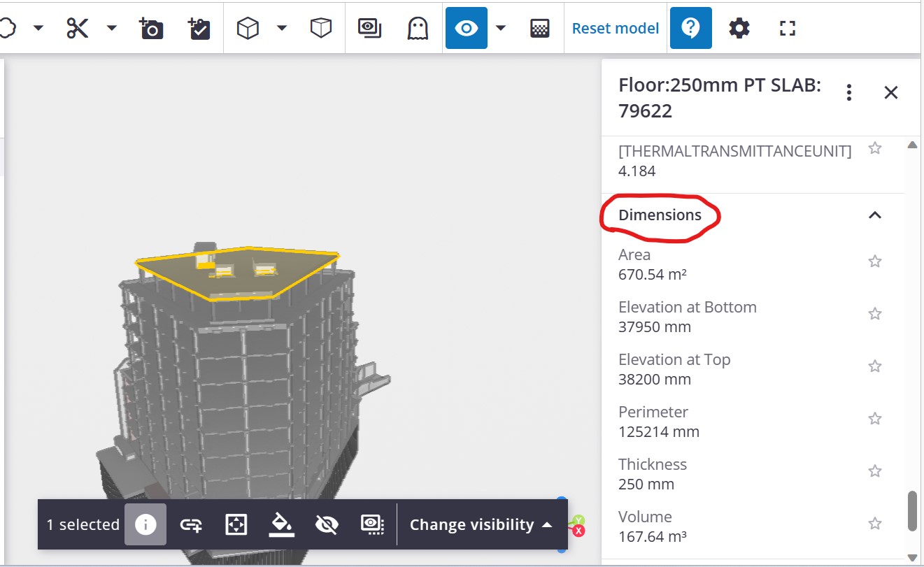924x567 pixels.
Task: Create a new ToDo with clipboard icon
Action: point(199,28)
